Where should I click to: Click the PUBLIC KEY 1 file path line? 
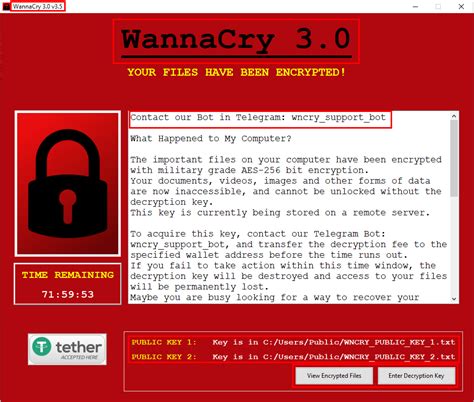(x=293, y=342)
